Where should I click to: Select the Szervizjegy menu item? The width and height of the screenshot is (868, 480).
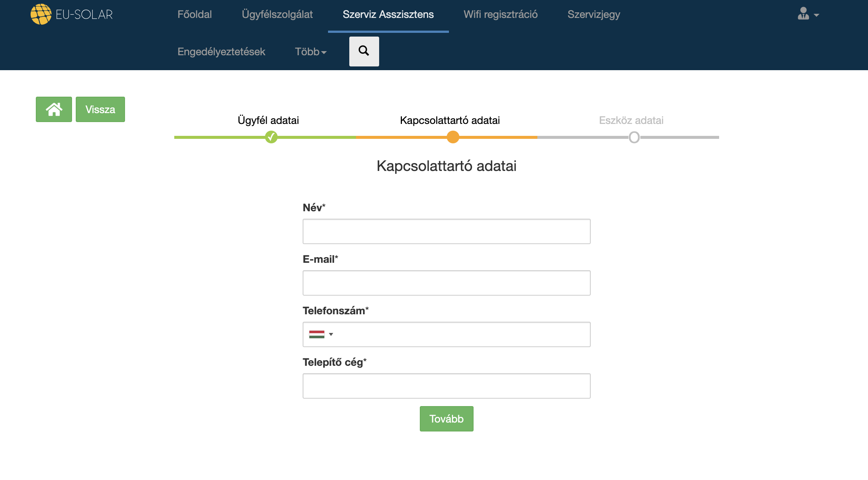[x=593, y=14]
